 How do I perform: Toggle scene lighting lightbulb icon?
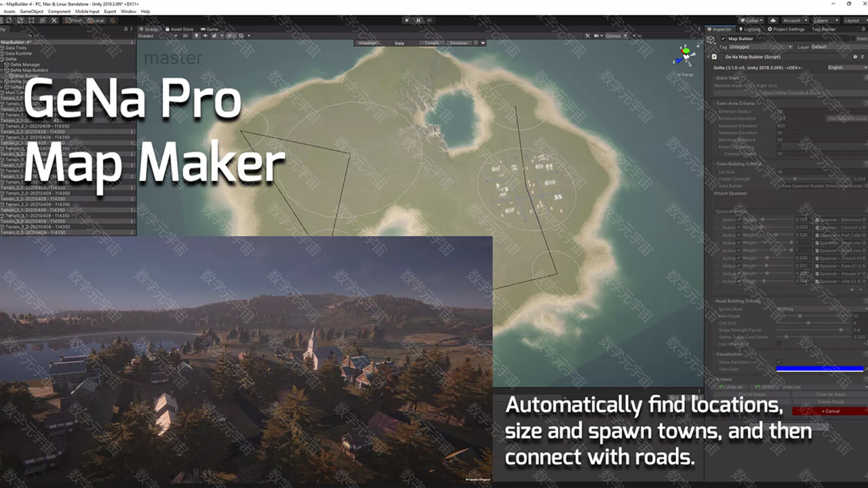(197, 36)
